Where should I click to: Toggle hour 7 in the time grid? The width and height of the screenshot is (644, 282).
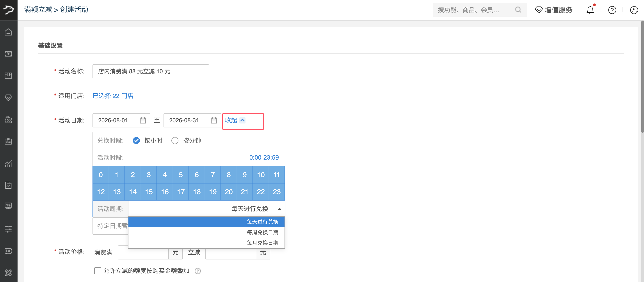[213, 175]
